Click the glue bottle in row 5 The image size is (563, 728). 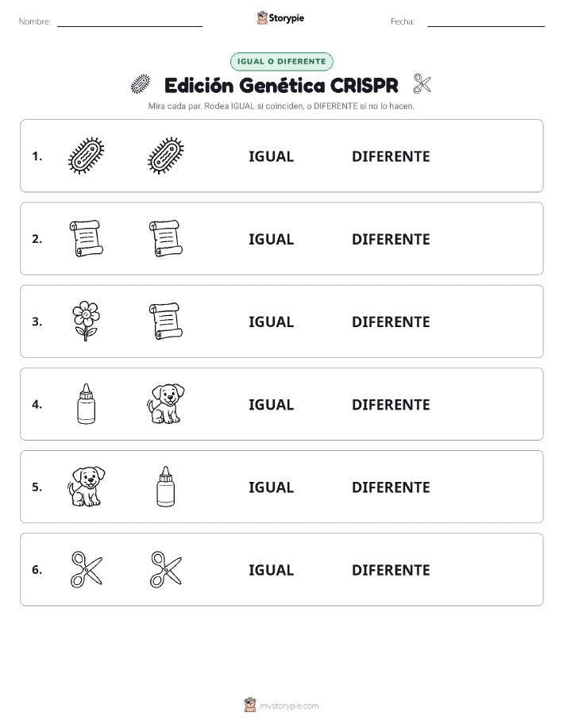166,487
